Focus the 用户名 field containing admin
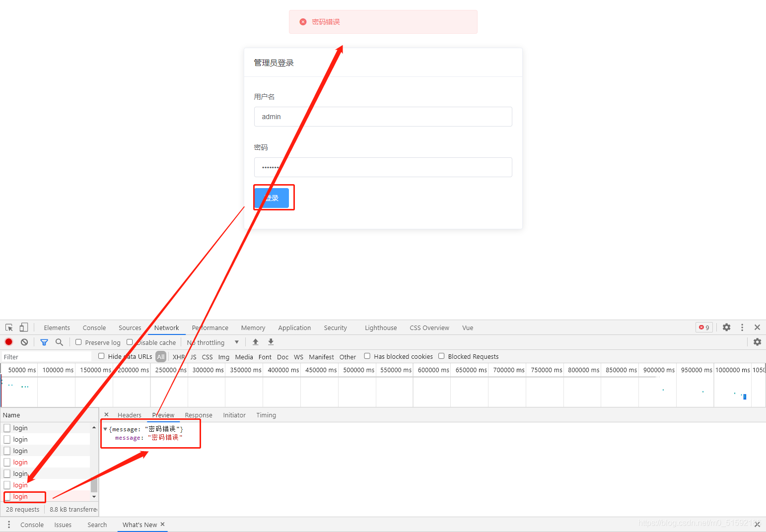The image size is (766, 532). [383, 117]
